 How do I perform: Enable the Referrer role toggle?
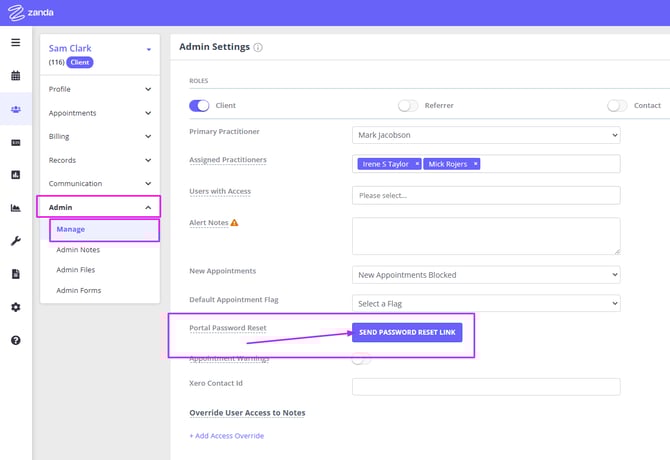pos(407,105)
